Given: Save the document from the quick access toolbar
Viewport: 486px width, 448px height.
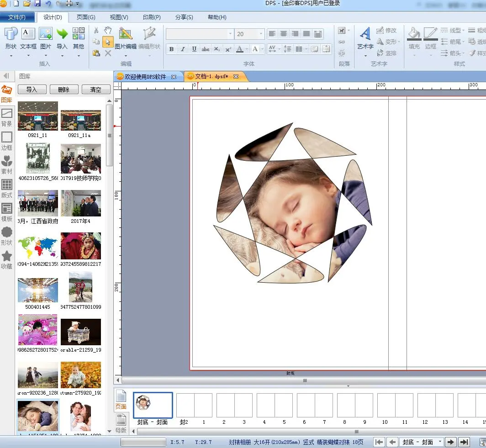Looking at the screenshot, I should (x=37, y=4).
